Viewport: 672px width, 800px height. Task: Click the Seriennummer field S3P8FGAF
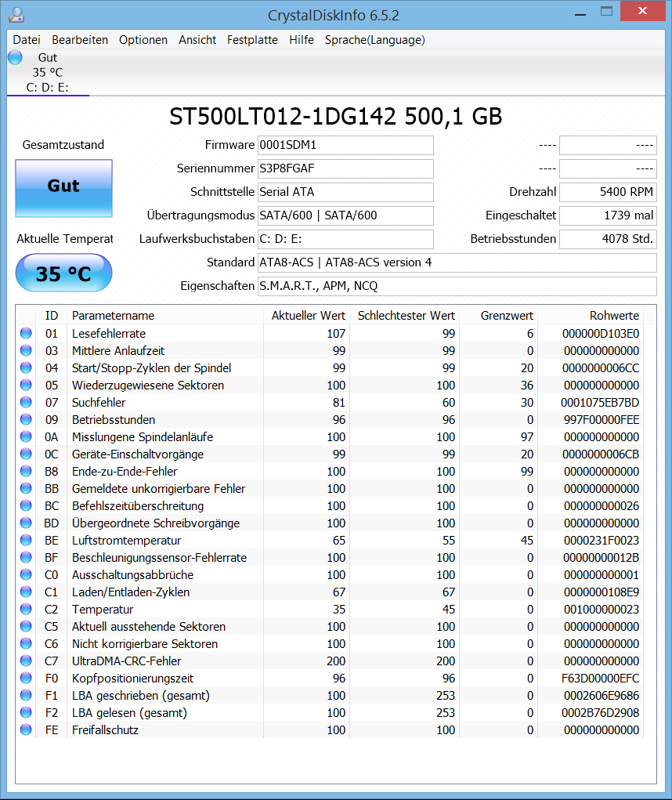tap(345, 168)
